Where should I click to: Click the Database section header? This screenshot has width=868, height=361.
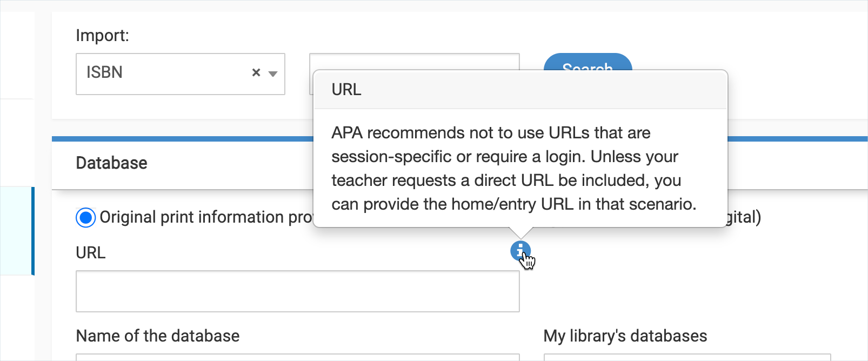111,163
